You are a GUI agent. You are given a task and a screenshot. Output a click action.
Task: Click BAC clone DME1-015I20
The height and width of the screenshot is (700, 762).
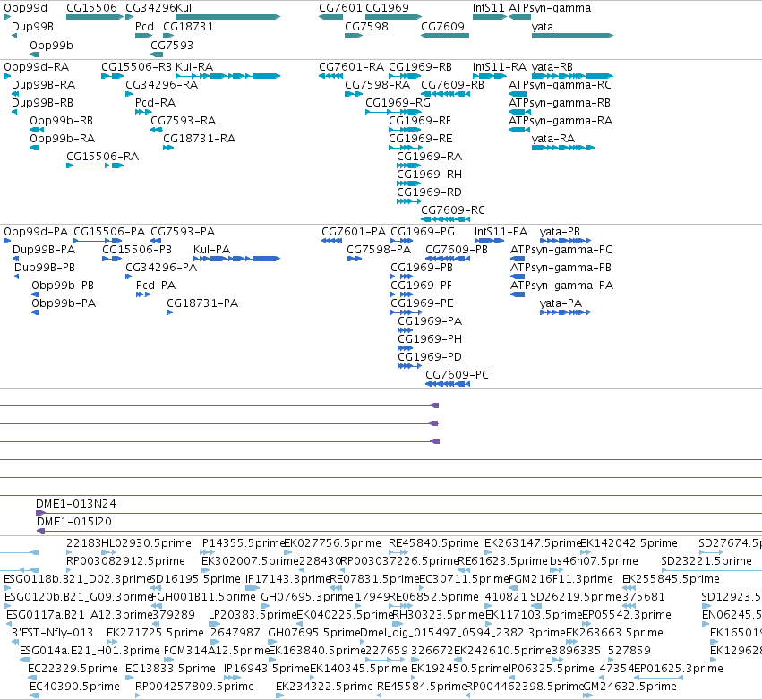pyautogui.click(x=74, y=522)
